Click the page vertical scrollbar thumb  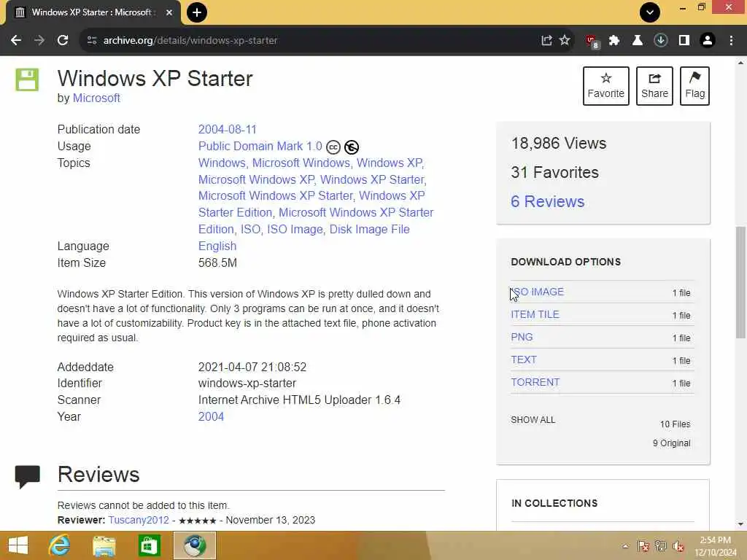click(740, 282)
